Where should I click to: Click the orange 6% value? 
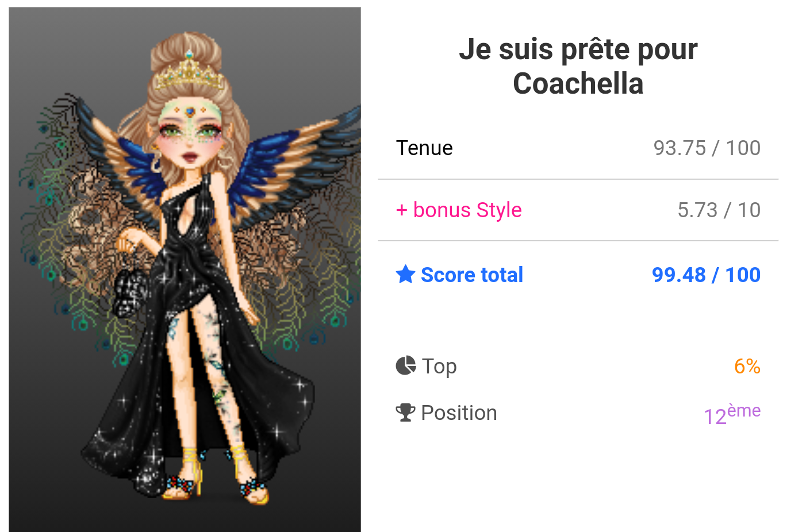coord(747,366)
